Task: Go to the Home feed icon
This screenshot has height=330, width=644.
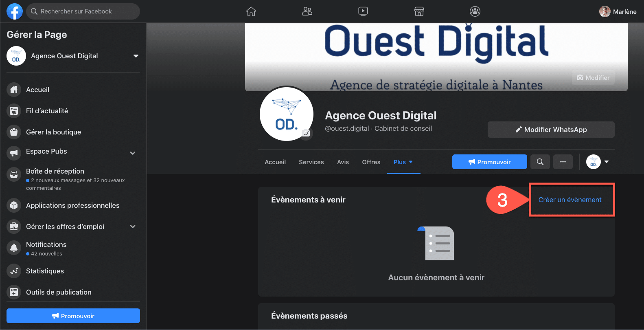Action: click(x=251, y=11)
